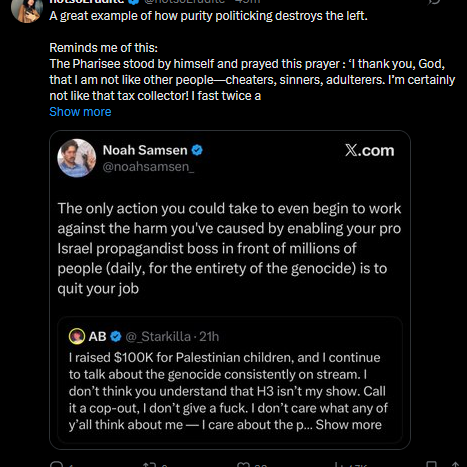Open the Noah Samsen display name
Image resolution: width=467 pixels, height=467 pixels.
pyautogui.click(x=145, y=150)
